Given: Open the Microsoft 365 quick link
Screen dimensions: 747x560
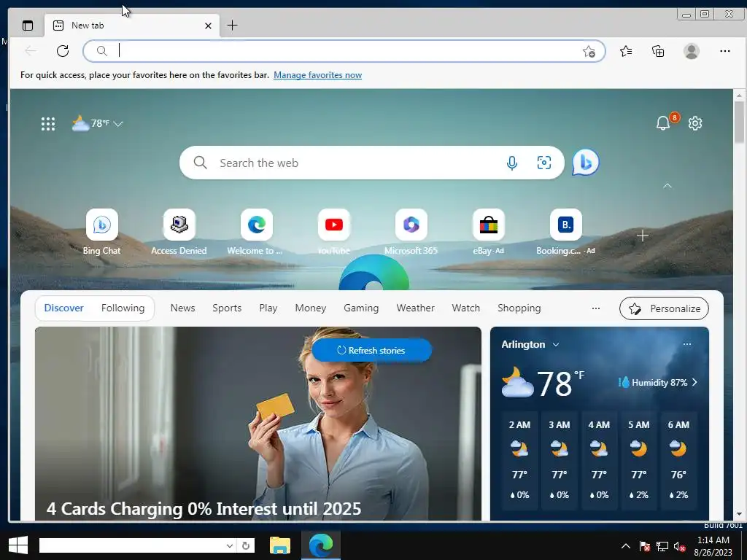Looking at the screenshot, I should tap(411, 232).
